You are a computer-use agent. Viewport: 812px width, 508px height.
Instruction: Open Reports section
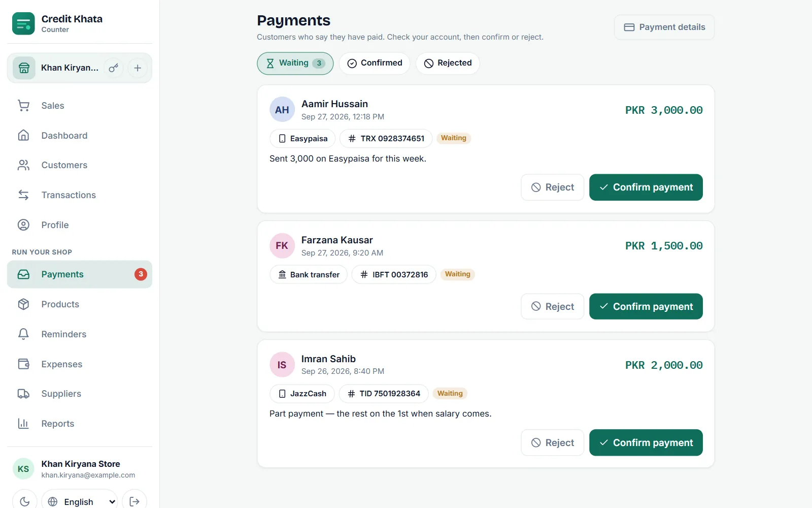(x=80, y=424)
